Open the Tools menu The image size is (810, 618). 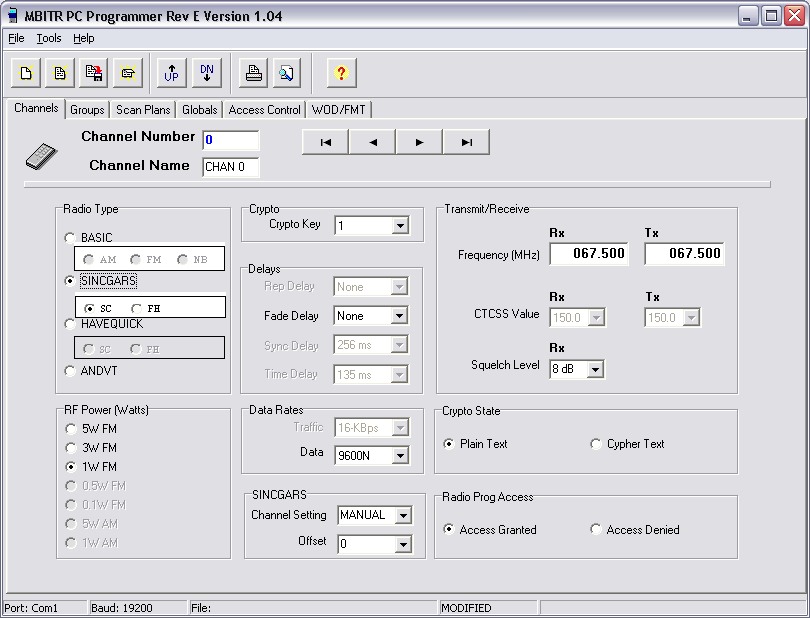tap(49, 38)
